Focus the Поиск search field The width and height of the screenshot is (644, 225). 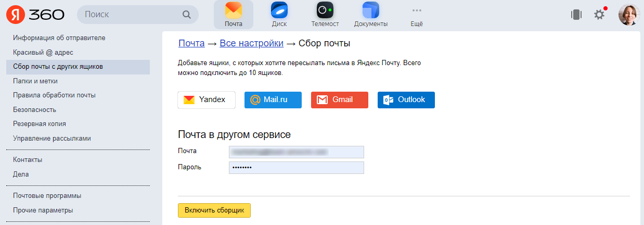coord(137,15)
